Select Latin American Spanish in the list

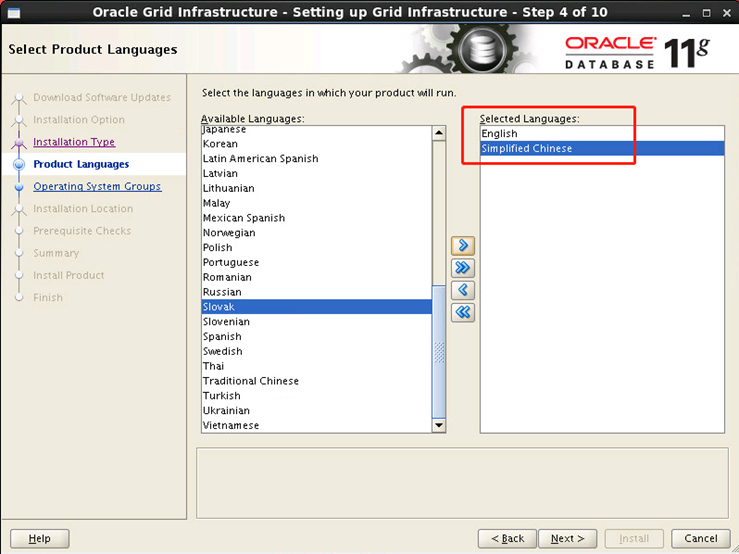(x=316, y=158)
